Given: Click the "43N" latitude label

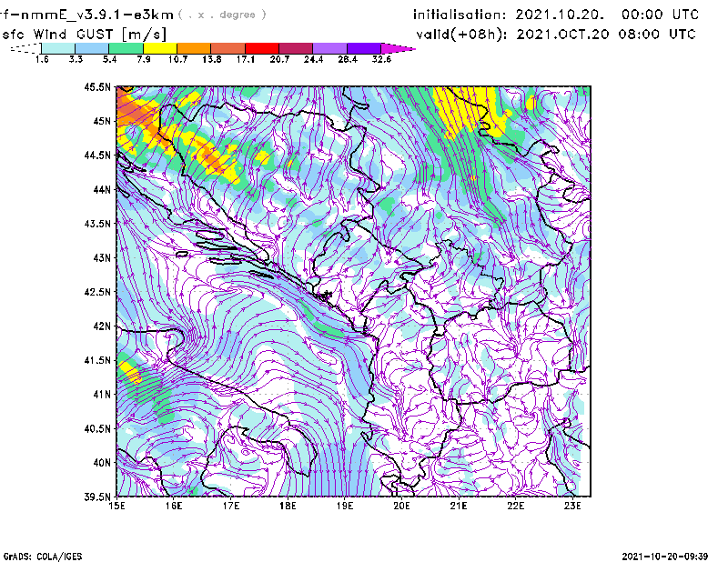Looking at the screenshot, I should (102, 257).
